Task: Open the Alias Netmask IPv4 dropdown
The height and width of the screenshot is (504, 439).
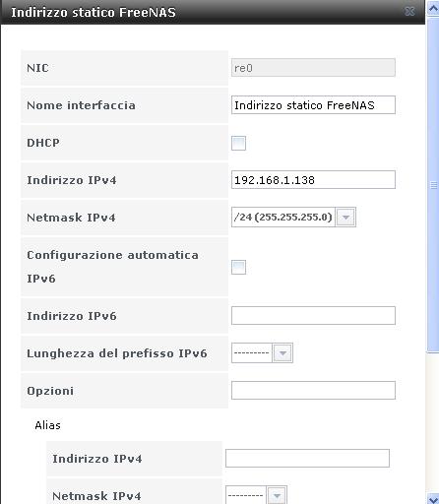Action: (x=277, y=495)
